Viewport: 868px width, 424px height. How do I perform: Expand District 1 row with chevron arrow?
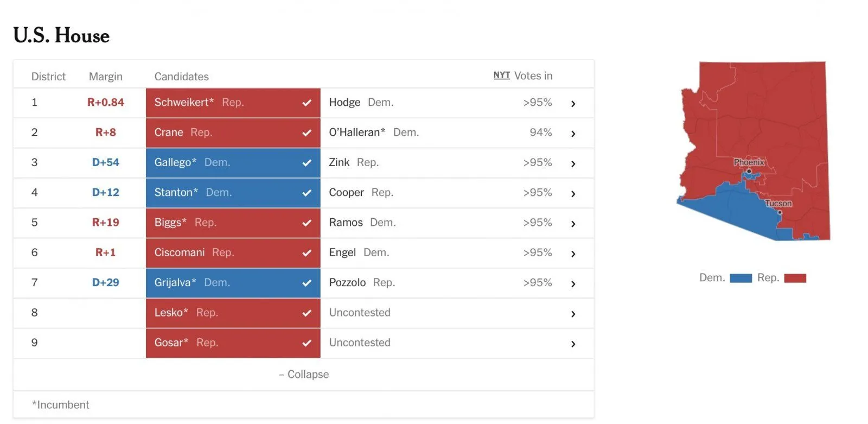(x=573, y=104)
